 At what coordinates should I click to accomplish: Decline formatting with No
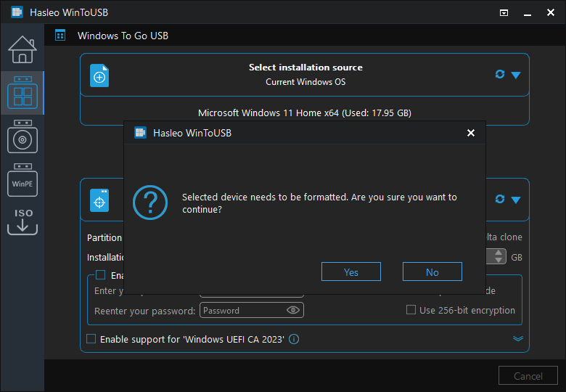432,271
